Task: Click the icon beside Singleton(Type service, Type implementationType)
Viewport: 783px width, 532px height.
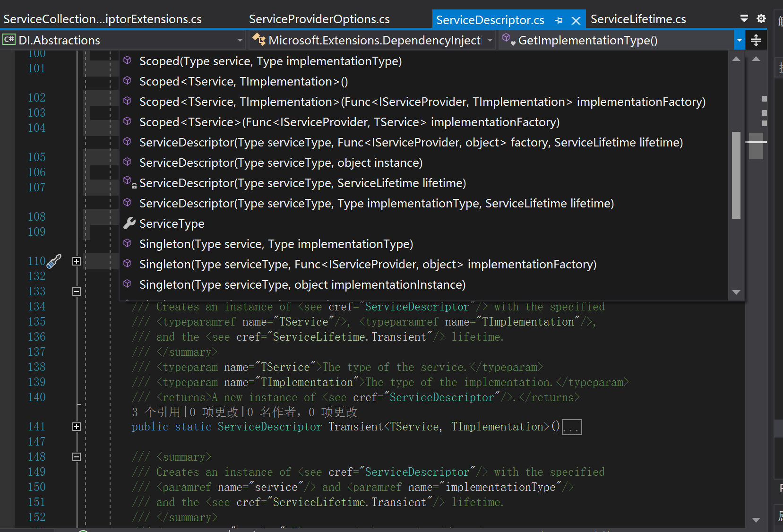Action: coord(127,243)
